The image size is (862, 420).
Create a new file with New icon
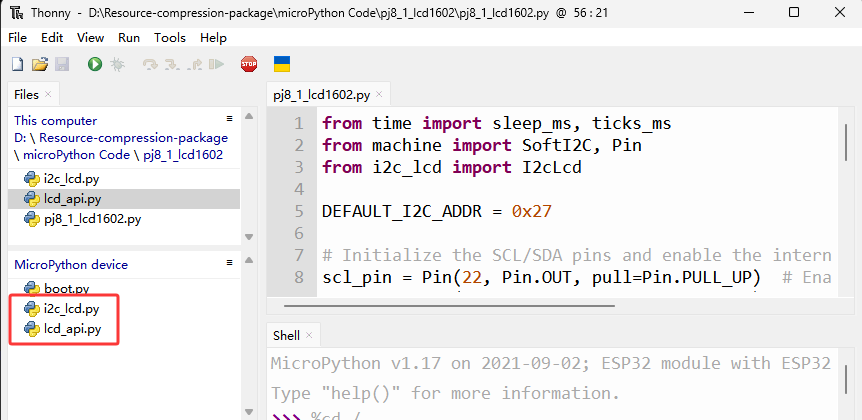[x=18, y=64]
